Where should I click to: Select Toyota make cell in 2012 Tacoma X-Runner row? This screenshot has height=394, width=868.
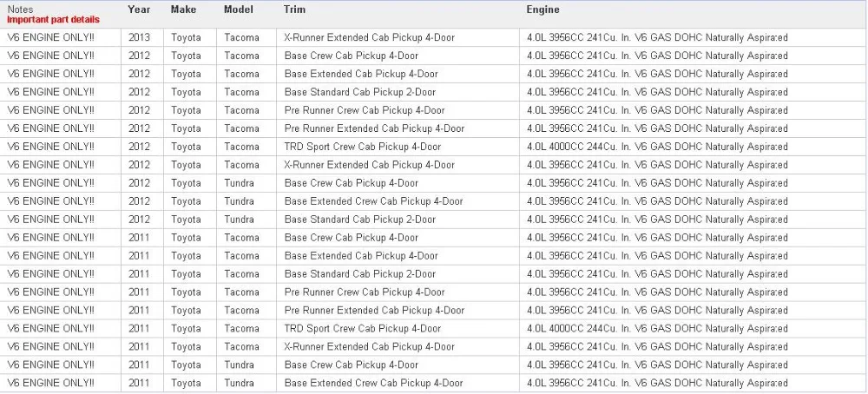click(186, 165)
